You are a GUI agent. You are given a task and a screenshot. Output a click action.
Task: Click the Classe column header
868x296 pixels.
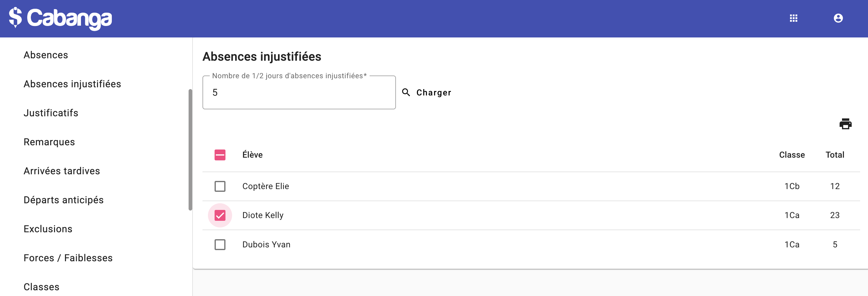[792, 155]
